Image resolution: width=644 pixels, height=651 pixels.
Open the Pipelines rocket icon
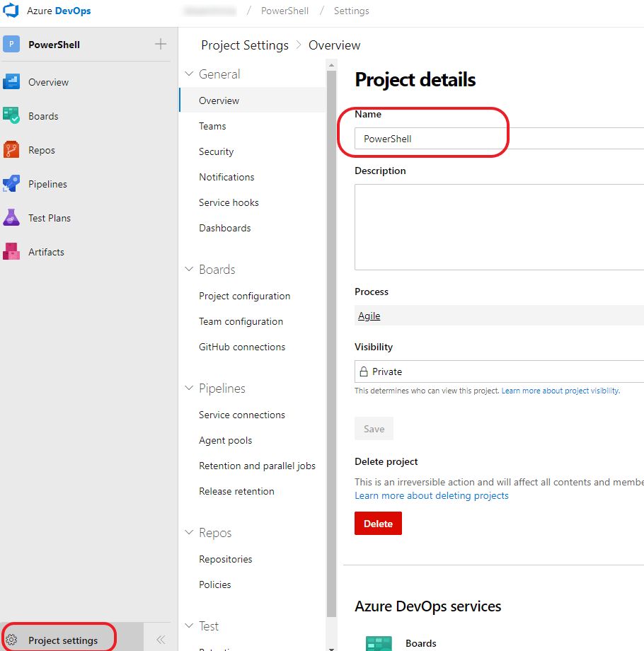[11, 184]
